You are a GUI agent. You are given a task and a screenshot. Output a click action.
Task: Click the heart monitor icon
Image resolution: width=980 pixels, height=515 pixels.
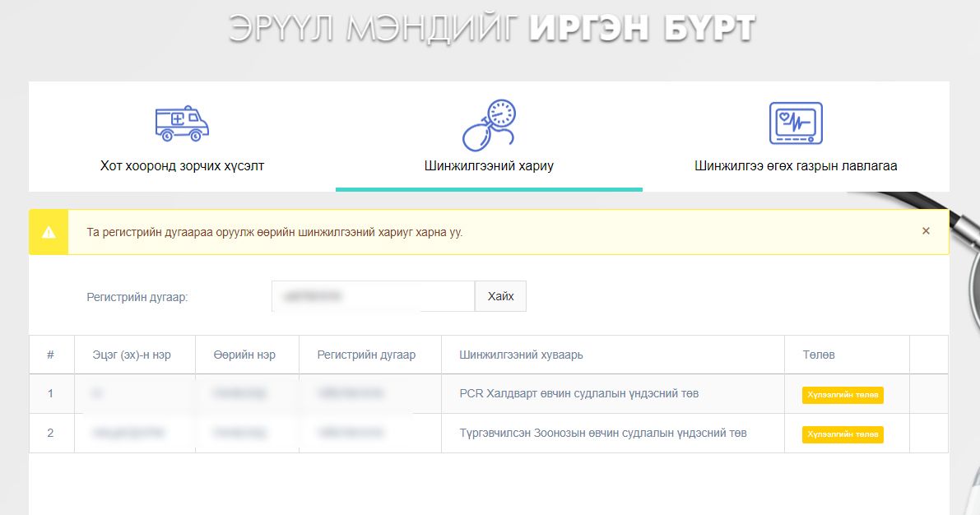tap(795, 123)
